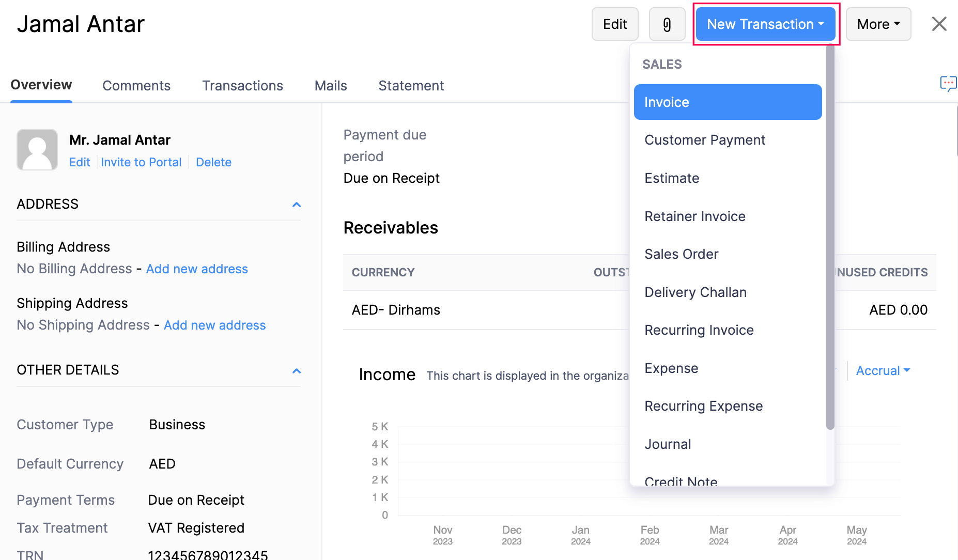Switch to the Mails tab
Viewport: 958px width, 560px height.
(330, 85)
